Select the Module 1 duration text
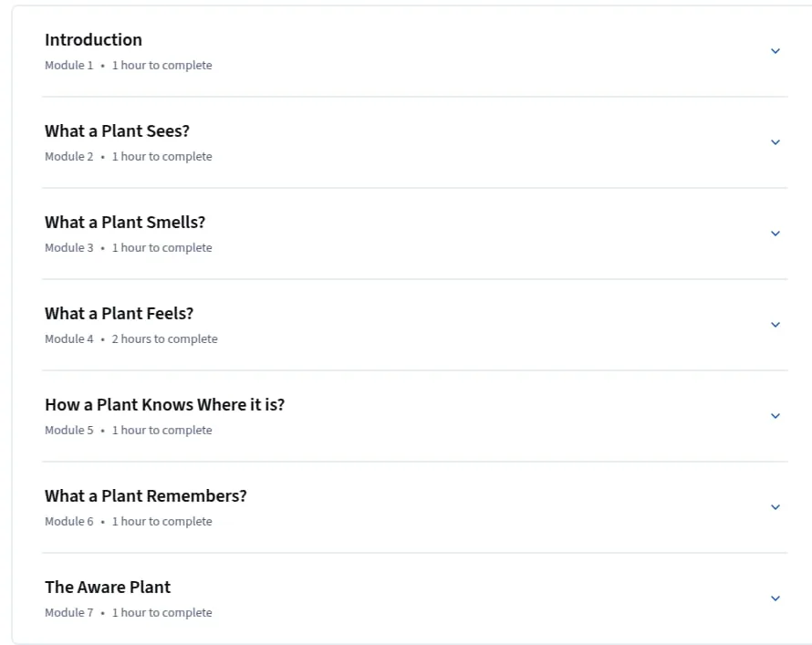The height and width of the screenshot is (645, 812). pos(162,65)
